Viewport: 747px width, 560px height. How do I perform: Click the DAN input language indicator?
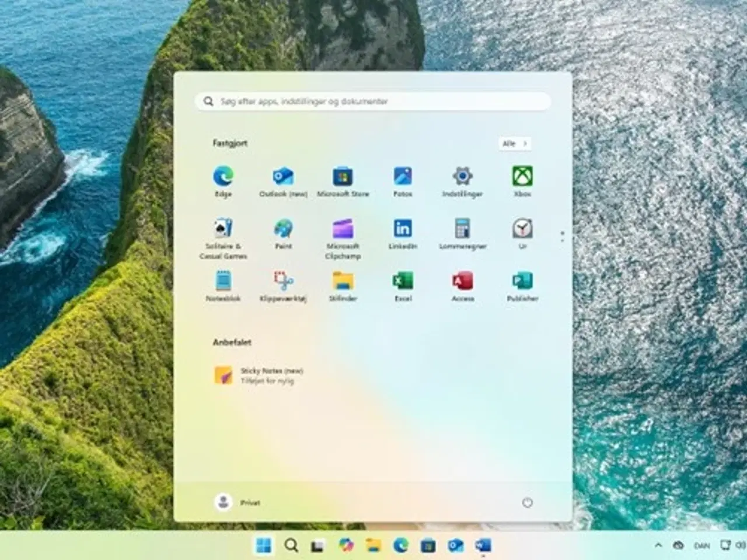click(x=702, y=545)
